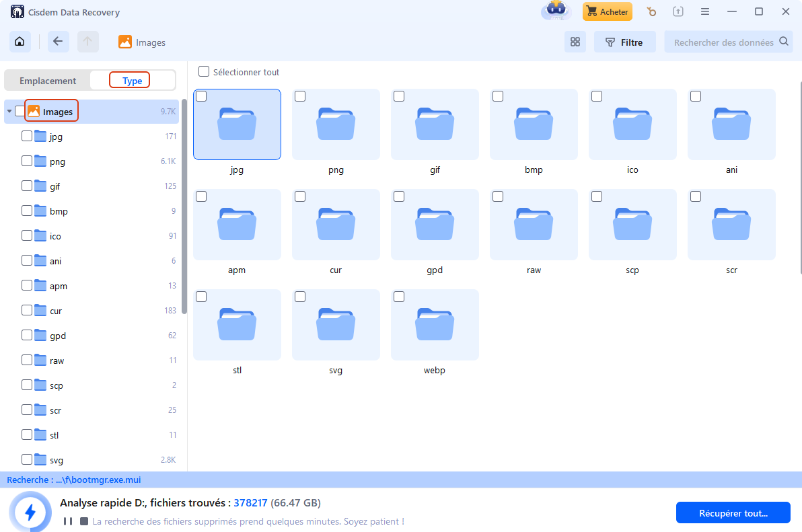Open the svg folder thumbnail
The height and width of the screenshot is (532, 802).
point(336,326)
